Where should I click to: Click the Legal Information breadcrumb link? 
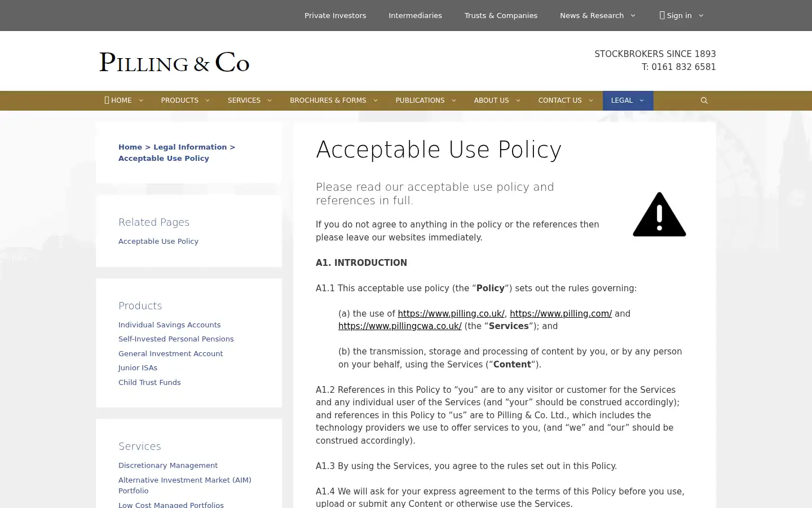[190, 147]
